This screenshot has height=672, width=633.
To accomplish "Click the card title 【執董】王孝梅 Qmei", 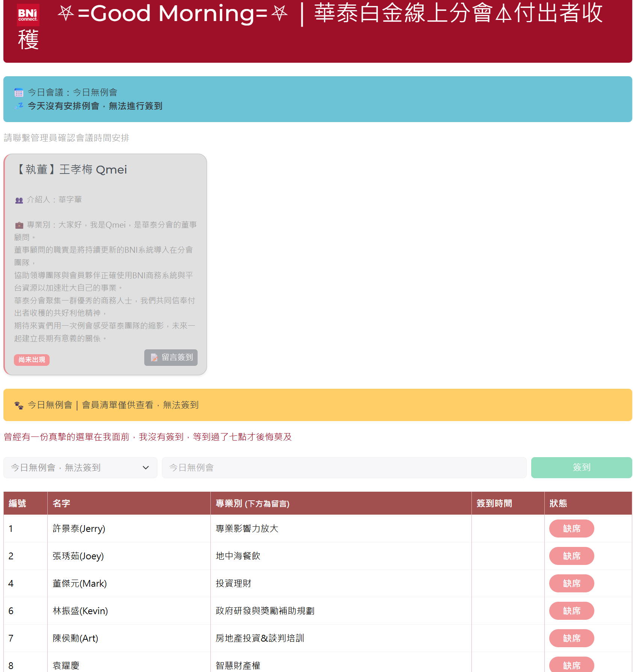I will 71,169.
